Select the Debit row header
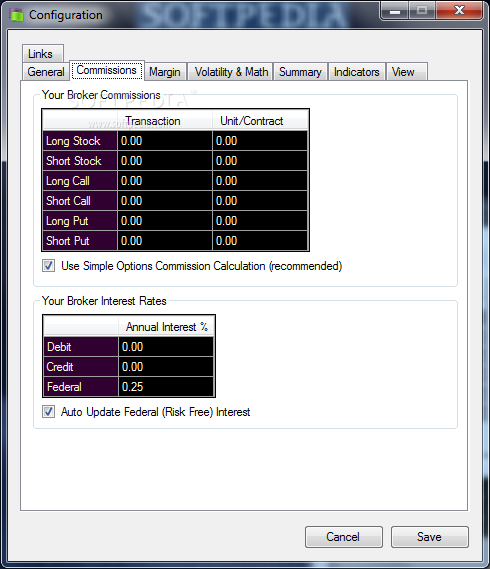 pos(81,347)
